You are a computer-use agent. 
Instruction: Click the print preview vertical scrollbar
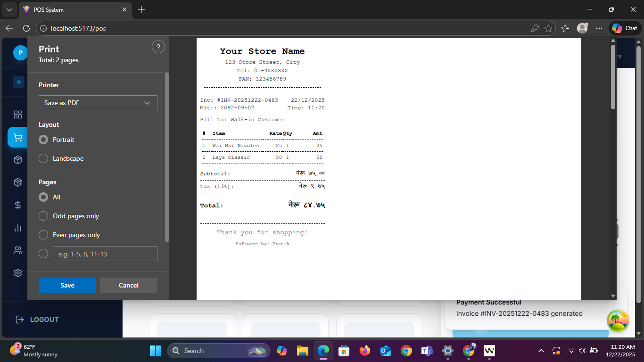pos(613,77)
